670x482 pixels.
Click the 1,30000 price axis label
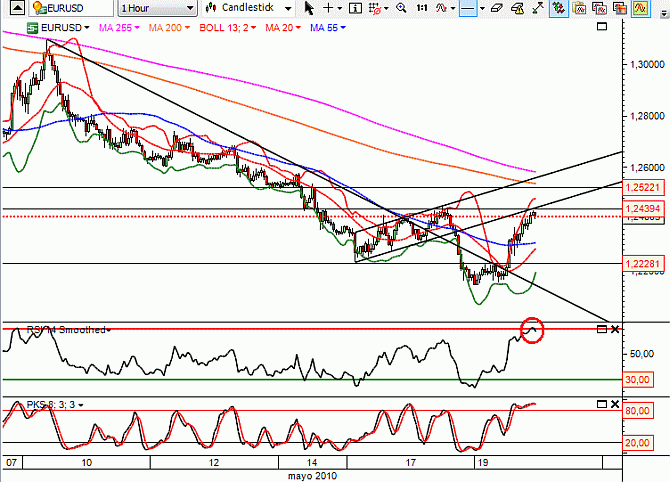(647, 65)
